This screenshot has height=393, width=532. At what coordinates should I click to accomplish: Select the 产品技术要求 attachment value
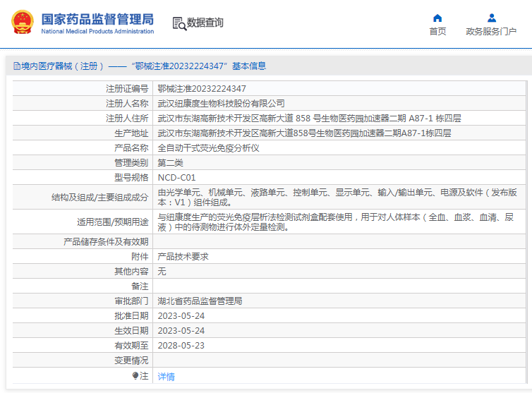click(x=183, y=257)
